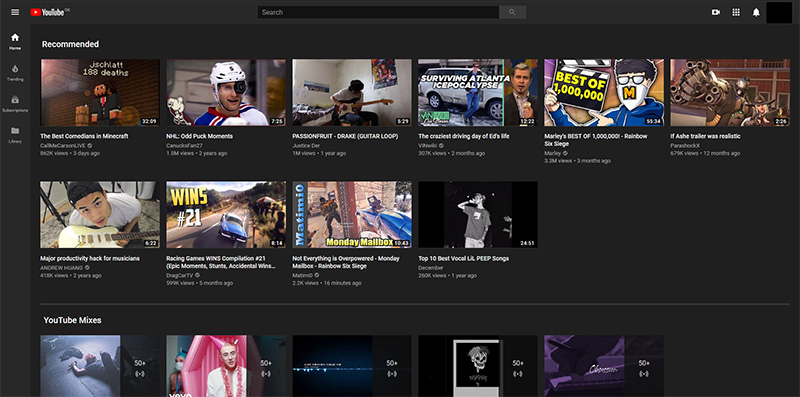Visit the Marley channel

point(553,153)
